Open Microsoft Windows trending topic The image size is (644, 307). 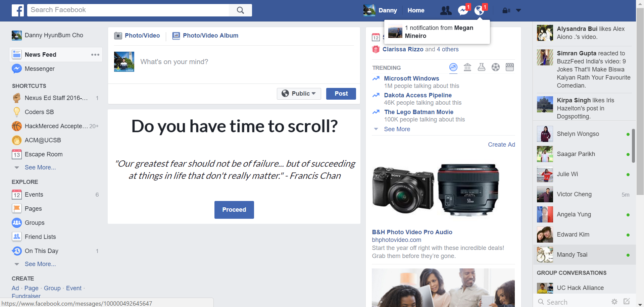pos(411,79)
